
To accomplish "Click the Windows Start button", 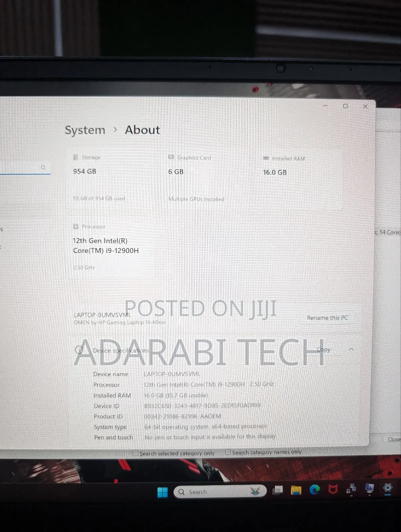I will (162, 492).
